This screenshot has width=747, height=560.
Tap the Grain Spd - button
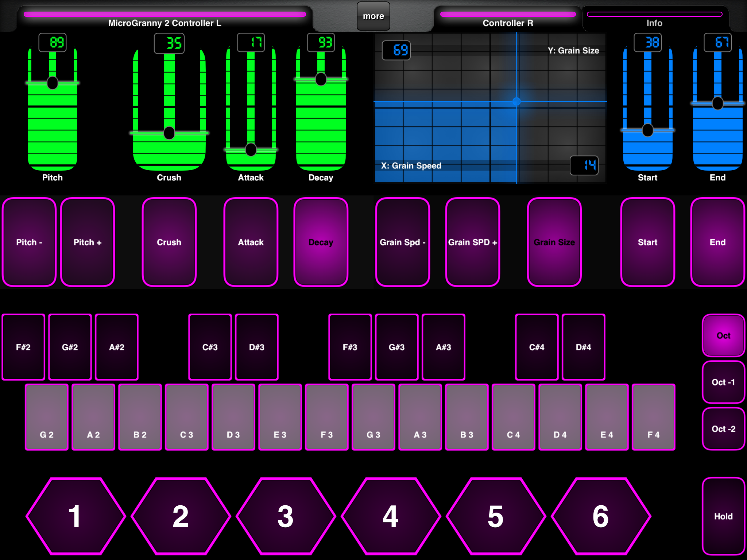coord(403,242)
